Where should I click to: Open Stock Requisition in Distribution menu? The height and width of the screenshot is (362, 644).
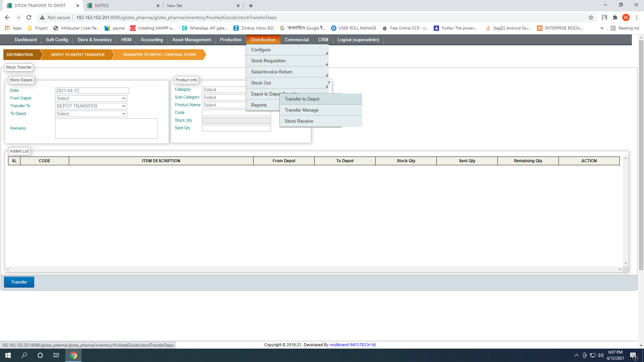(268, 61)
